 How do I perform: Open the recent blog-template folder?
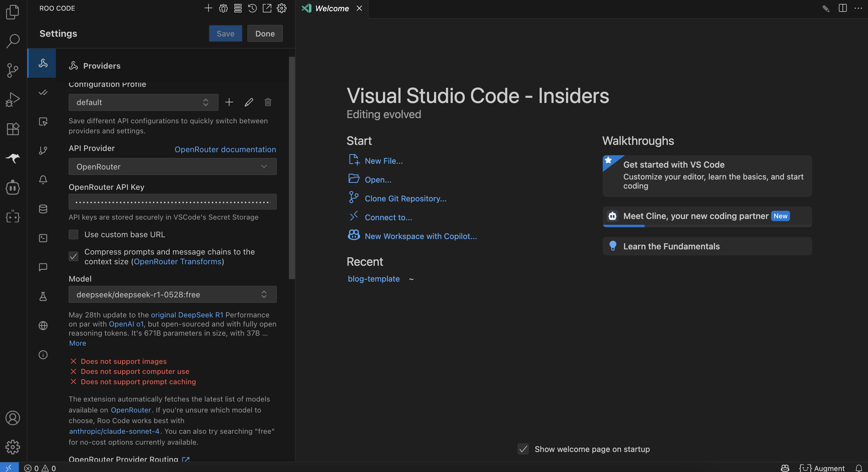[374, 279]
